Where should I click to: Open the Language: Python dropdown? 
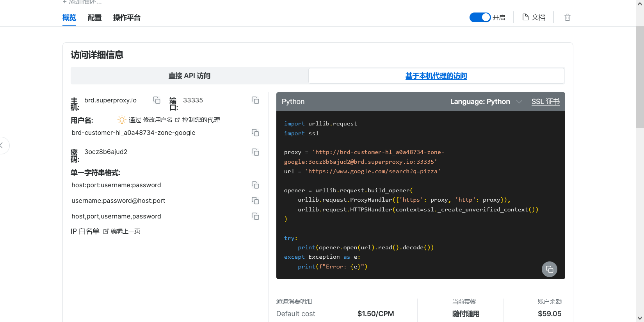[486, 102]
